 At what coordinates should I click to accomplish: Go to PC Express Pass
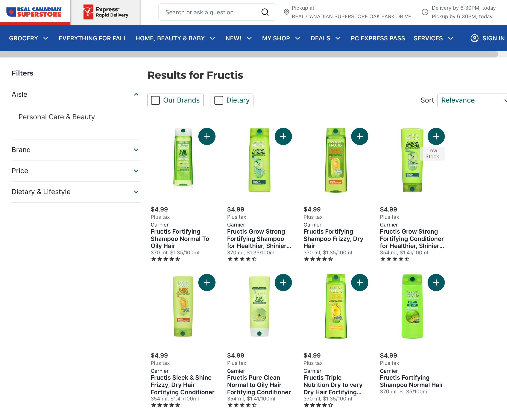378,38
